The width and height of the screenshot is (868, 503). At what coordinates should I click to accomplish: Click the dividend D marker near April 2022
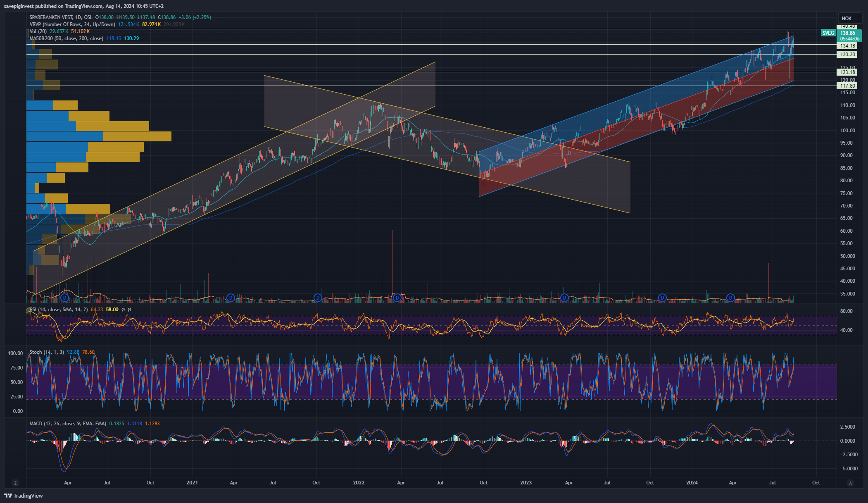(397, 298)
